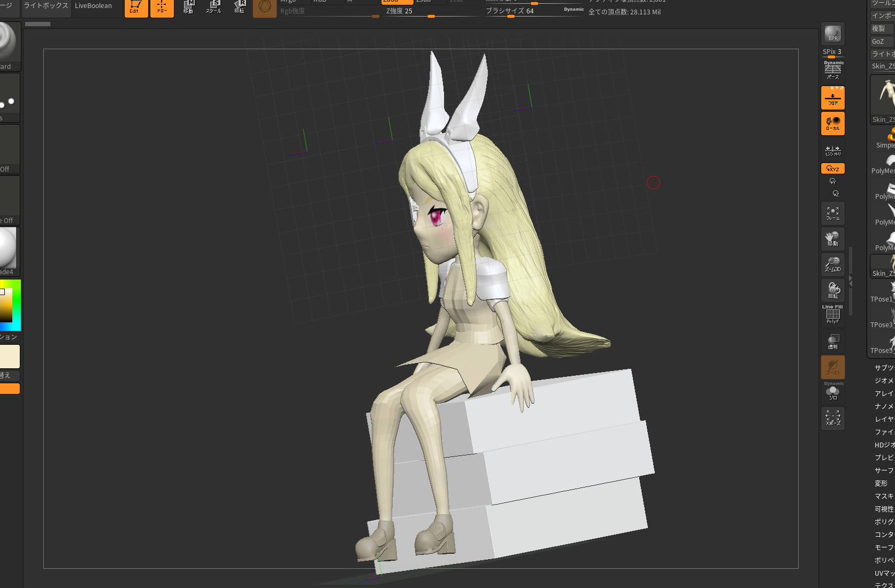Adjust the SPix 3 slider

pos(832,52)
